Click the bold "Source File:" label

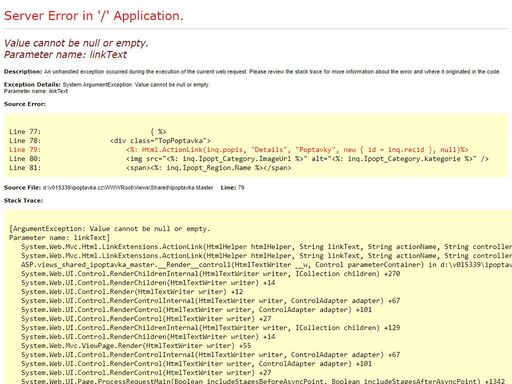point(22,188)
